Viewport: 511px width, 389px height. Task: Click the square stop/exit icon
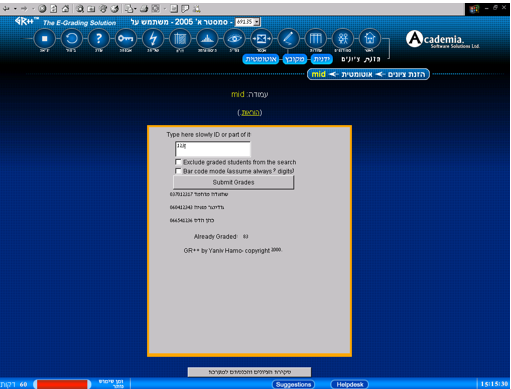pyautogui.click(x=44, y=39)
